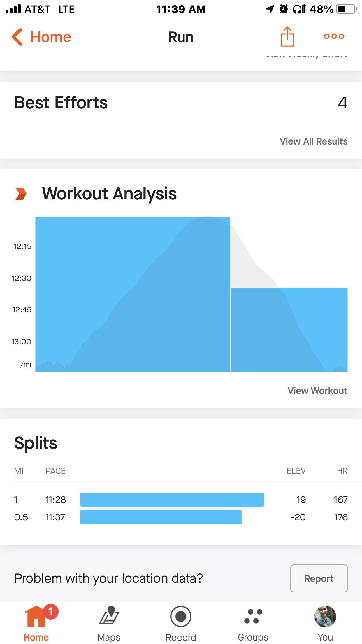Tap the 0.5 mile split pace bar
Screen dimensions: 362x644
[161, 517]
